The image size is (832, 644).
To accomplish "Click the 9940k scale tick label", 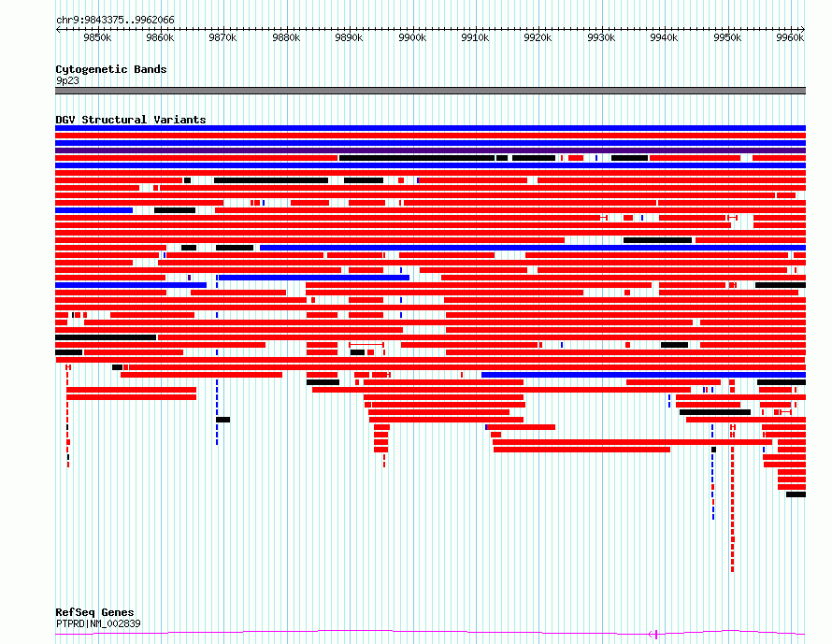I will click(664, 37).
